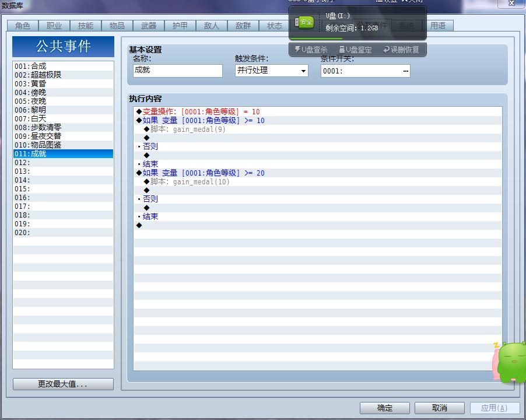Switch to the 物品 tab
Viewport: 526px width, 420px height.
pos(117,26)
